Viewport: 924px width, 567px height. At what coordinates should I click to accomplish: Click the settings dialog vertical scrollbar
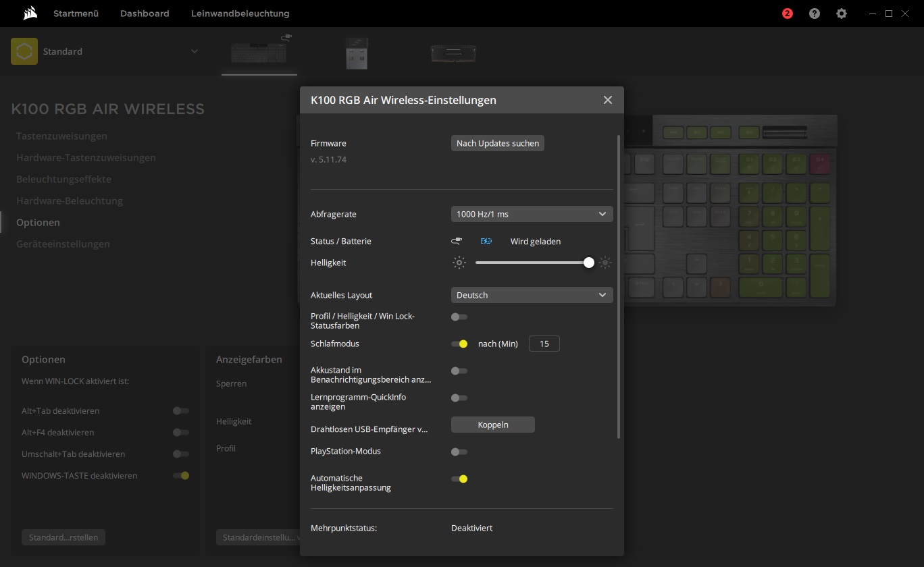(618, 287)
